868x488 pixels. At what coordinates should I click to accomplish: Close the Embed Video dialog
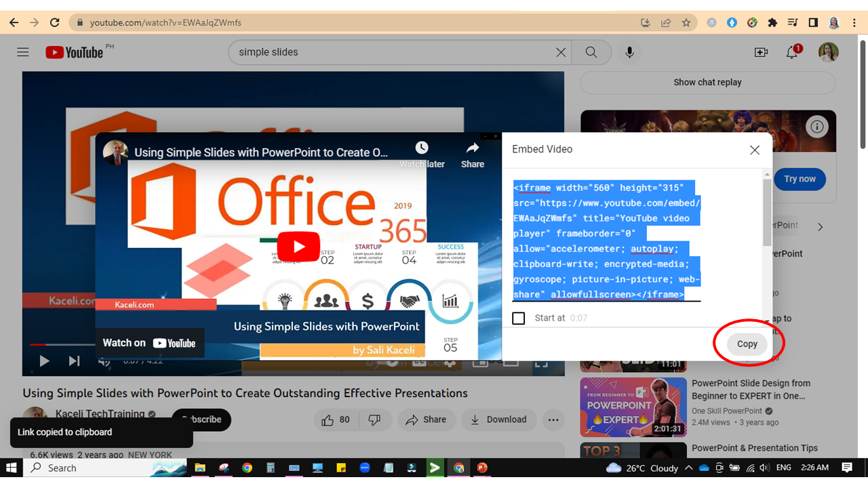click(755, 150)
